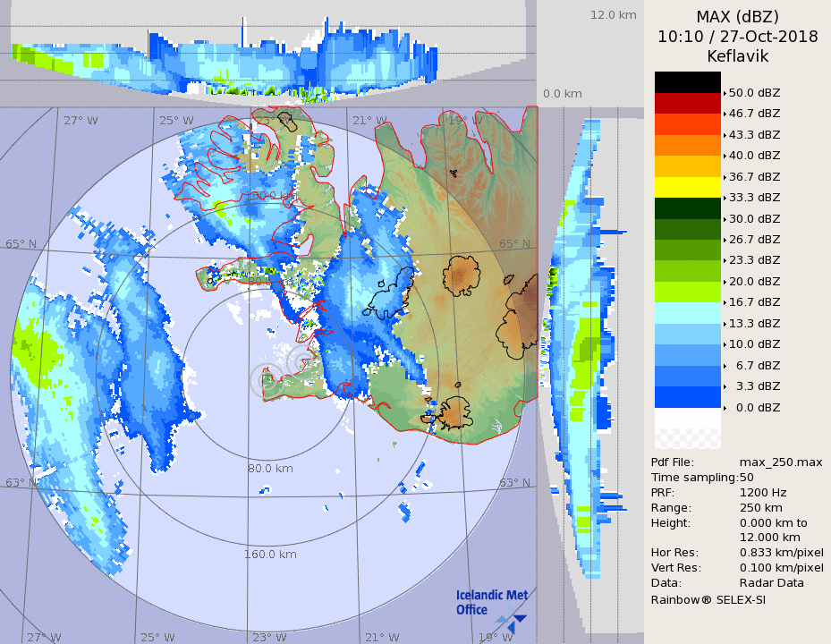Click the 80.0 km label below radar
Viewport: 831px width, 644px height.
pyautogui.click(x=270, y=468)
